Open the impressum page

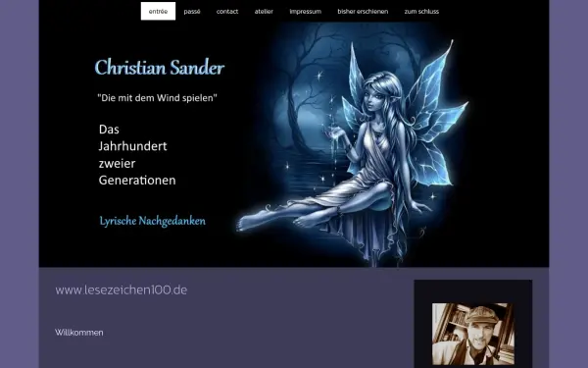[305, 11]
